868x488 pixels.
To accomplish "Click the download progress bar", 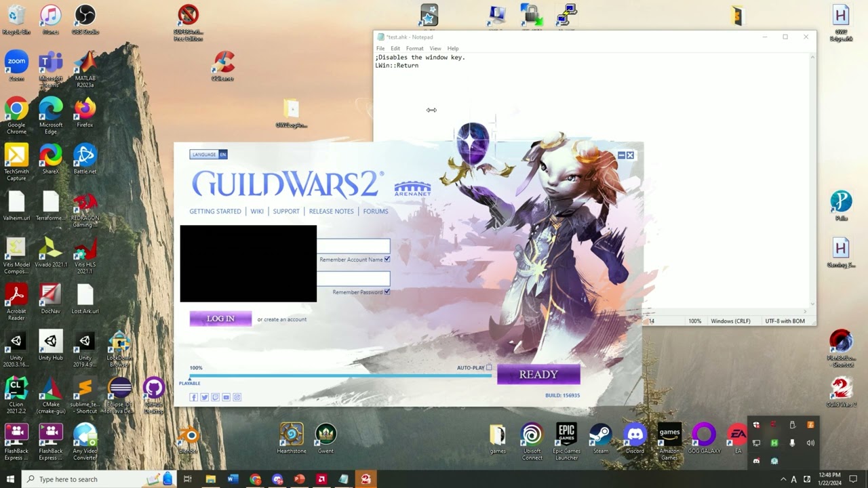I will (x=340, y=375).
